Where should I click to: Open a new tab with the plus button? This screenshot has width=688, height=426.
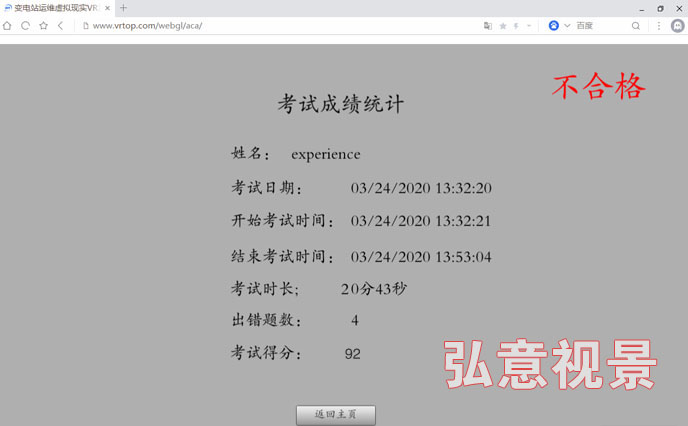pyautogui.click(x=123, y=7)
